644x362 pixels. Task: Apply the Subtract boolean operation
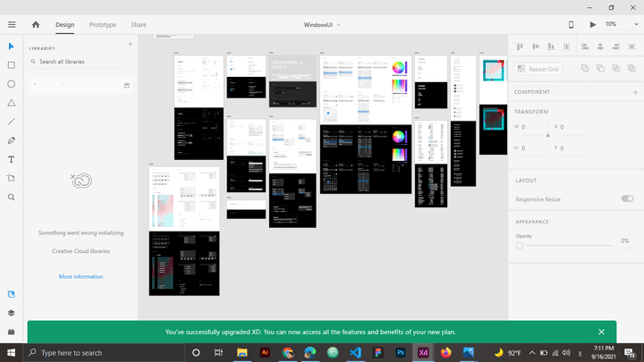pos(600,69)
